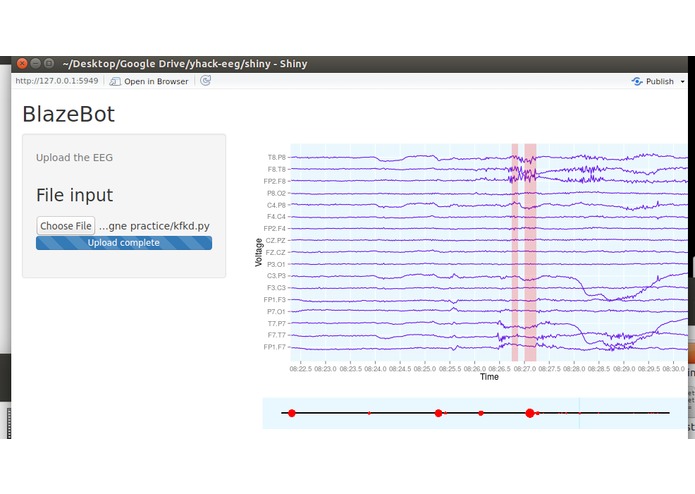
Task: Click the P3.O1 channel label
Action: tap(277, 264)
